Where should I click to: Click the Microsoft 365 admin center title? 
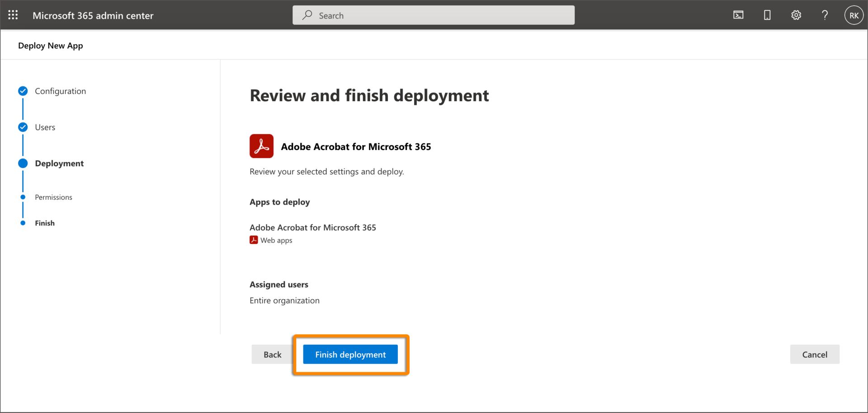tap(93, 15)
